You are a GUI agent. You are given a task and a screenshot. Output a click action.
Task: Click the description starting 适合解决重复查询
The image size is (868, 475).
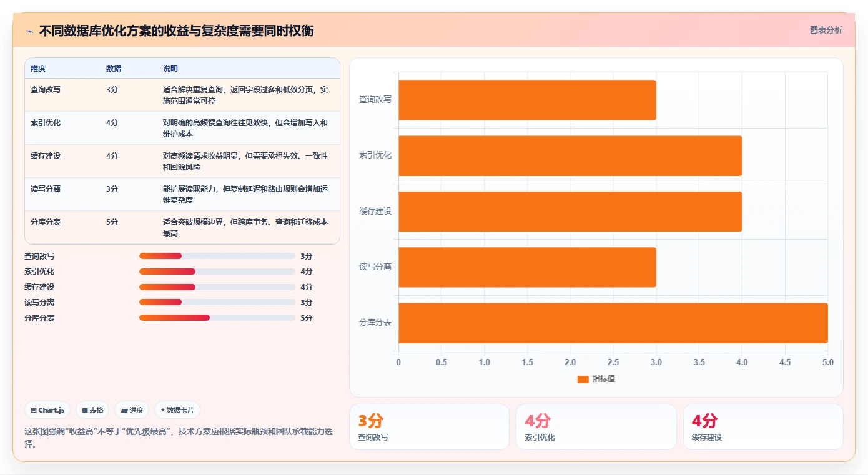(245, 95)
